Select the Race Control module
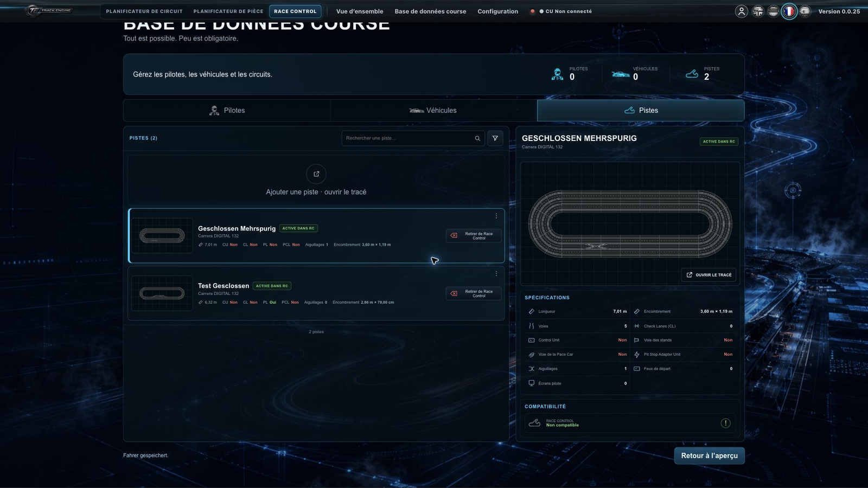This screenshot has width=868, height=488. (295, 11)
